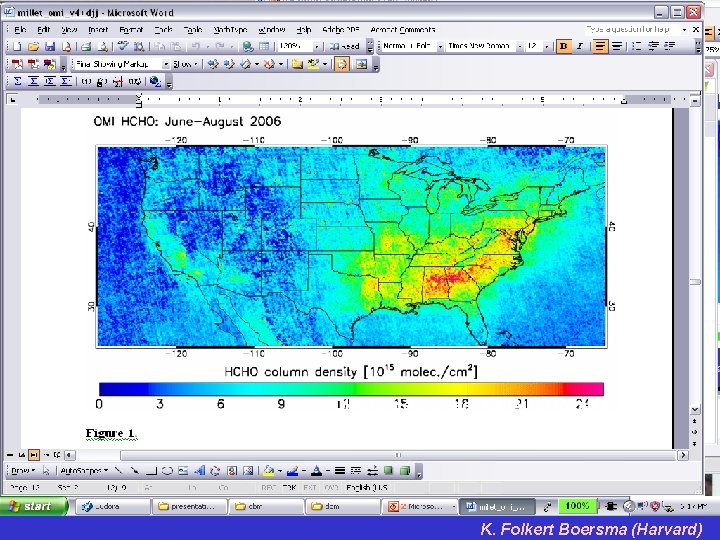Toggle align left
Viewport: 720px width, 540px height.
tap(600, 46)
